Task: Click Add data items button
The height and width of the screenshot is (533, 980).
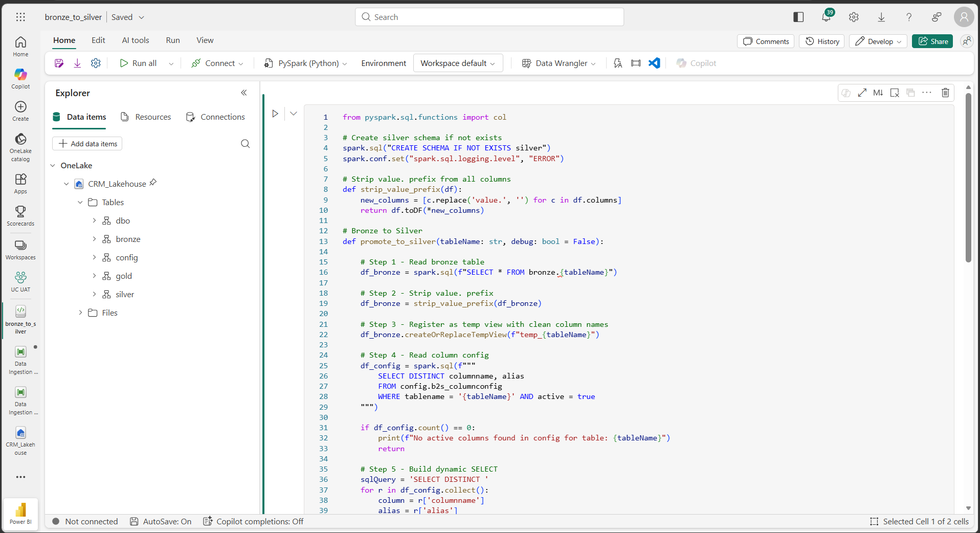Action: pos(87,144)
